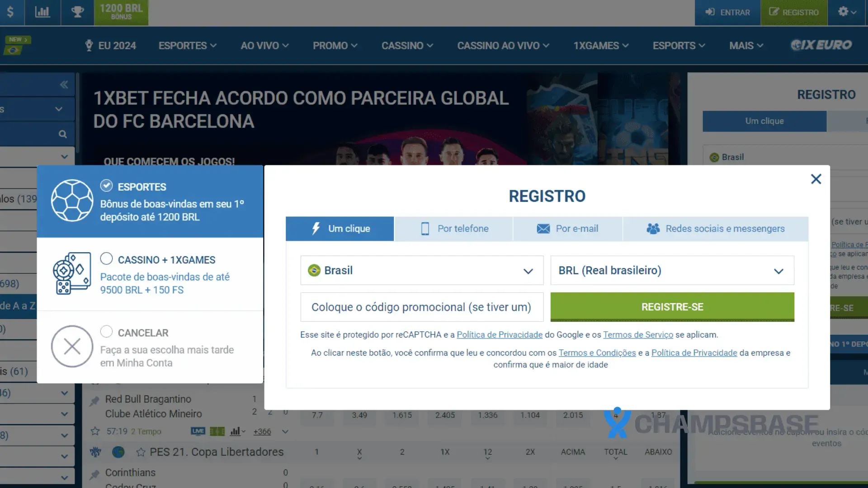Click the promo code input field
The image size is (868, 488).
coord(421,307)
